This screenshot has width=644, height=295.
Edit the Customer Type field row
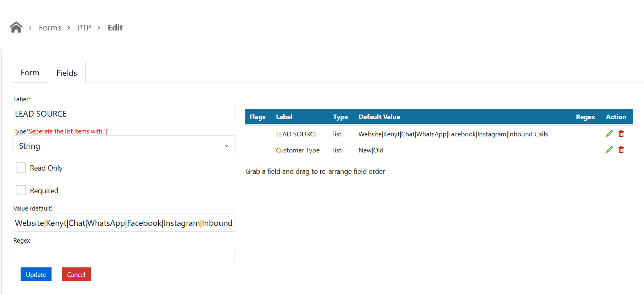pos(609,150)
